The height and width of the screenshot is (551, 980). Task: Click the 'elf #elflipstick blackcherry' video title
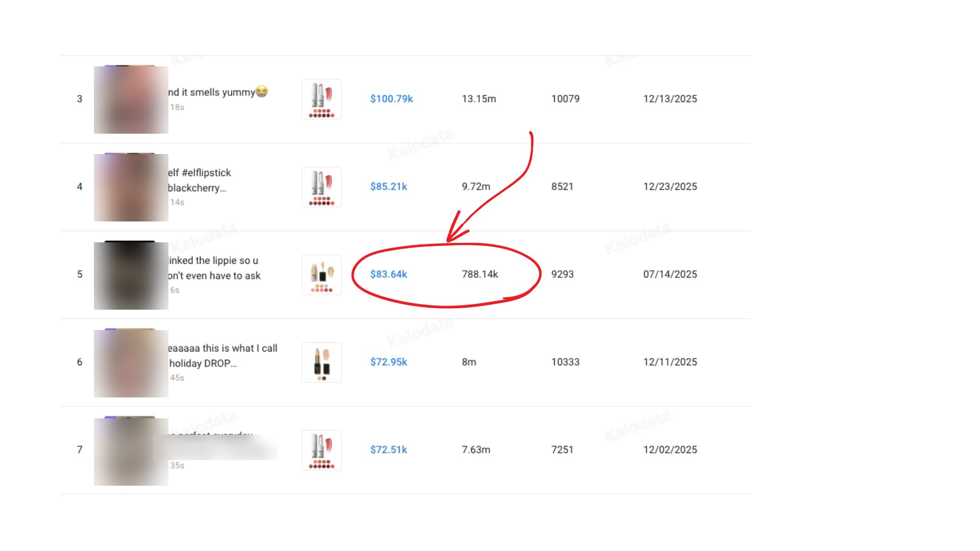pos(200,180)
